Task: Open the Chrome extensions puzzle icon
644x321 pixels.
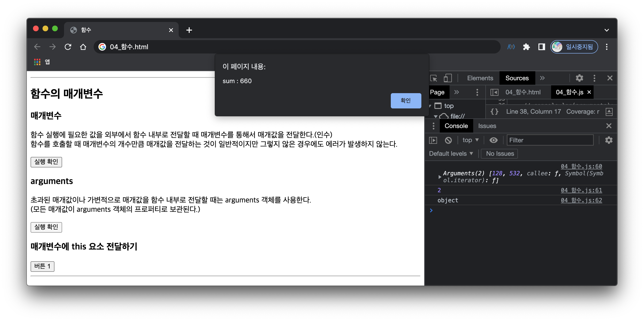Action: pos(526,47)
